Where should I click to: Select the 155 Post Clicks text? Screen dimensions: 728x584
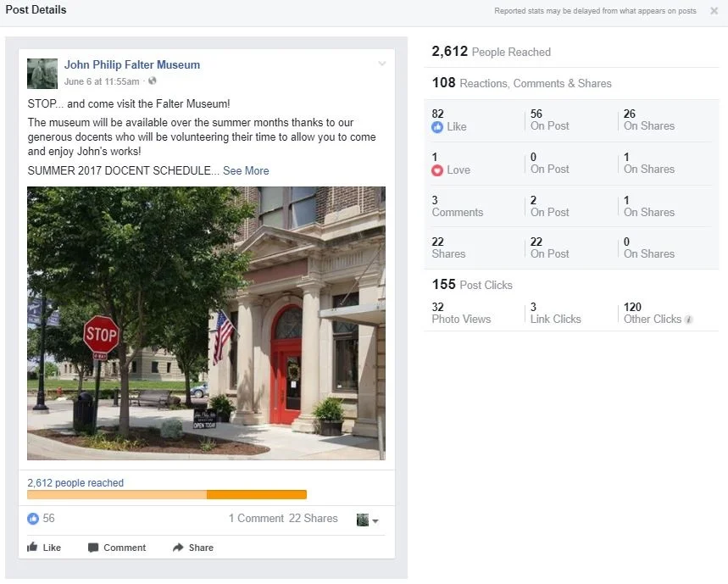coord(472,284)
